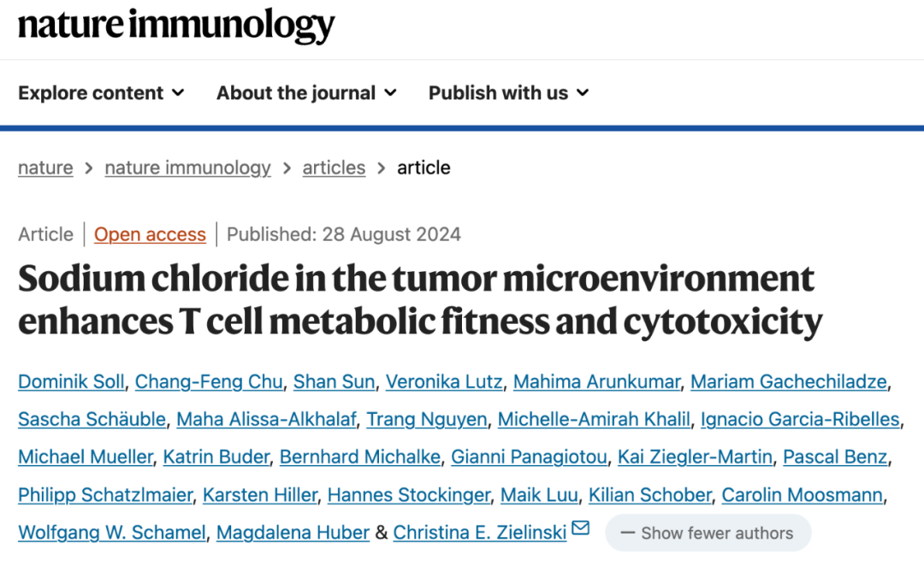Click author Bernhard Michalke

(360, 457)
